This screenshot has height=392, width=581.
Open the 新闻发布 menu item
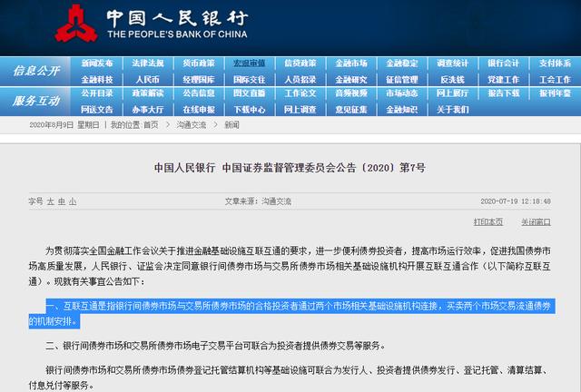click(97, 63)
